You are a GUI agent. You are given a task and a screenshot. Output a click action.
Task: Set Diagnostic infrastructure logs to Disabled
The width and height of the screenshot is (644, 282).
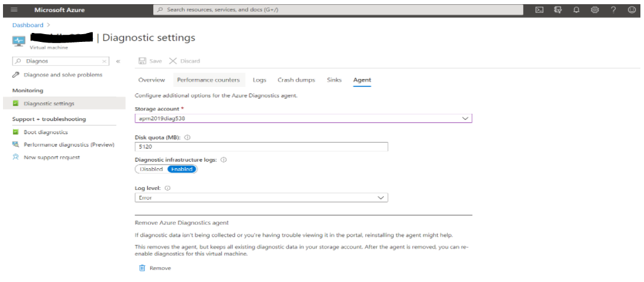[x=151, y=169]
